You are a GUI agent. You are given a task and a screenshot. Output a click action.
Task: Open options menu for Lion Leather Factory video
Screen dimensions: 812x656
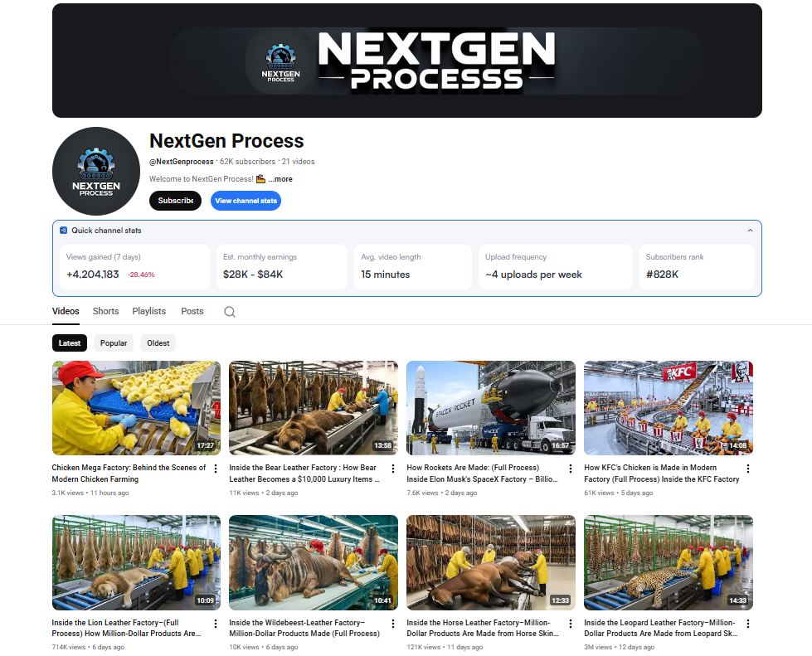click(216, 624)
